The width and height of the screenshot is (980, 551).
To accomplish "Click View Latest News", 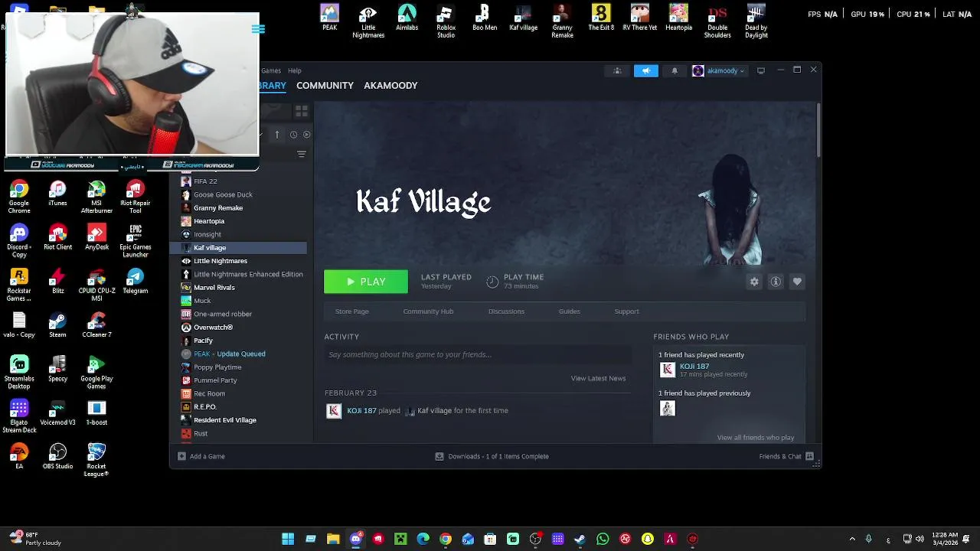I will pyautogui.click(x=598, y=378).
